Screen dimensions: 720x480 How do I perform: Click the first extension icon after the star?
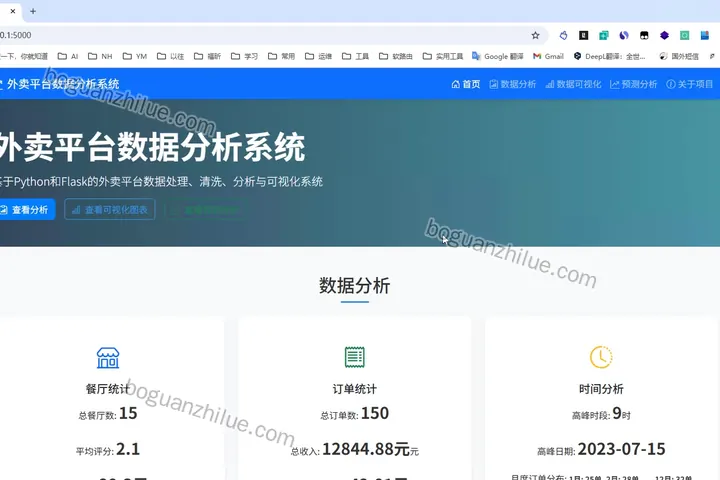[x=563, y=35]
